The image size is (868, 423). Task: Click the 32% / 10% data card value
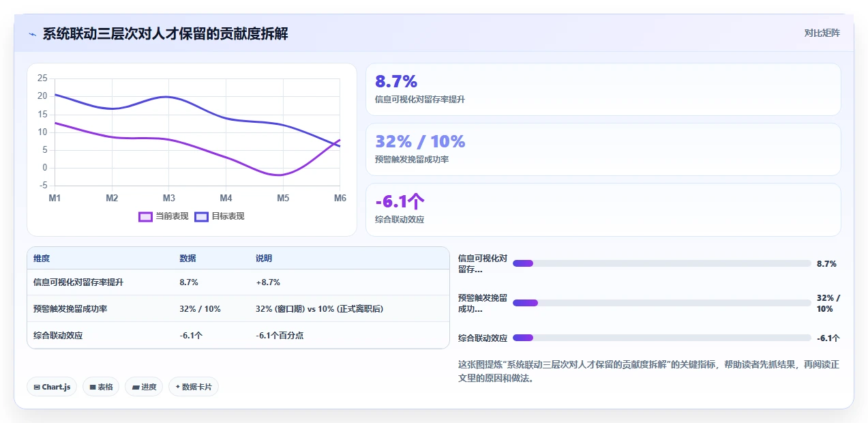tap(420, 141)
